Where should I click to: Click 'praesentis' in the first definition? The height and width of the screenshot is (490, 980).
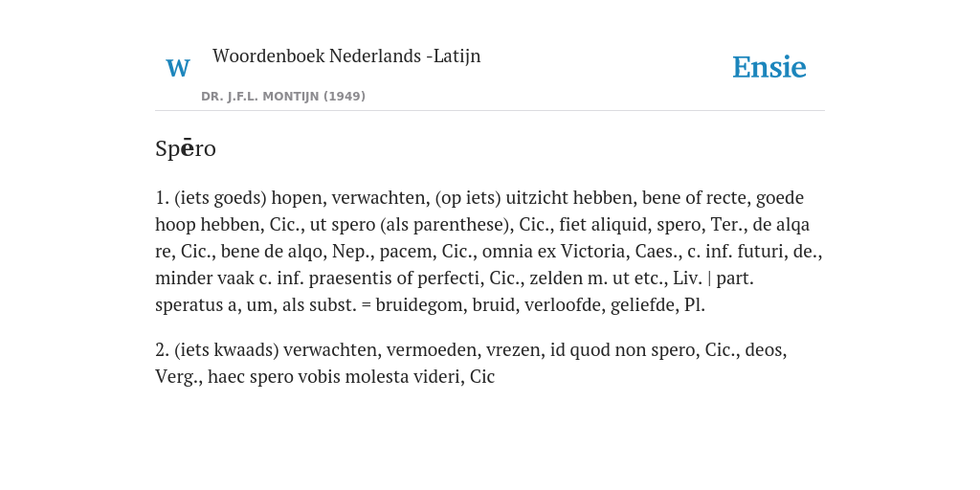355,278
